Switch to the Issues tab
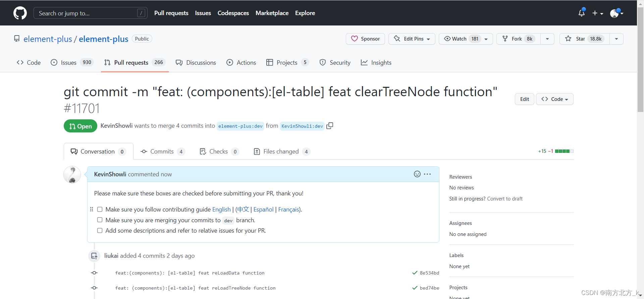The image size is (644, 299). pyautogui.click(x=72, y=63)
